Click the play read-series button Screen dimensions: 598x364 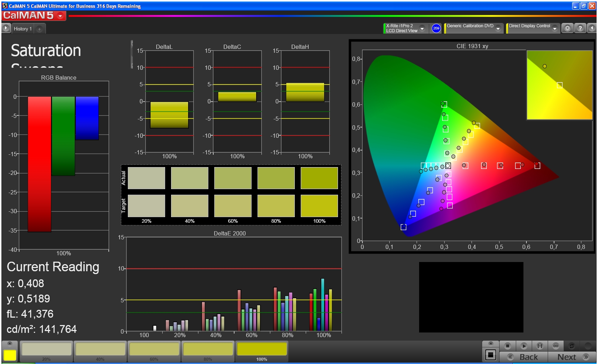[524, 346]
